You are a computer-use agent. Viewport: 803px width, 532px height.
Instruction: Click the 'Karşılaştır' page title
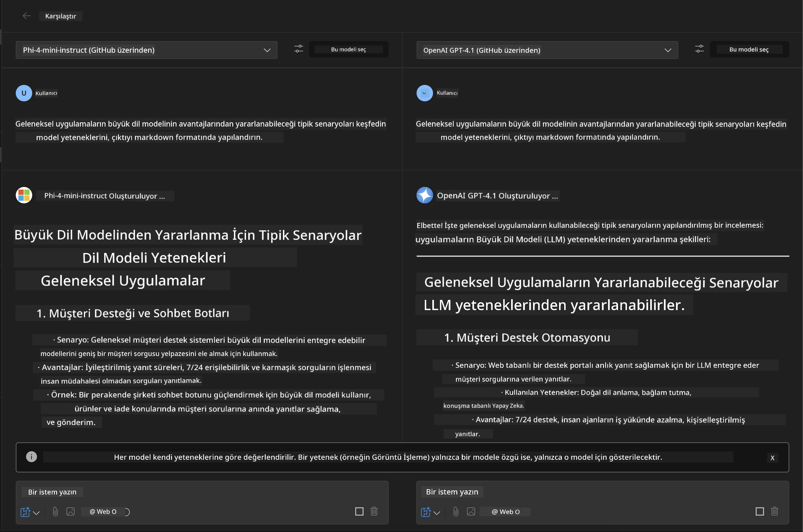point(61,16)
